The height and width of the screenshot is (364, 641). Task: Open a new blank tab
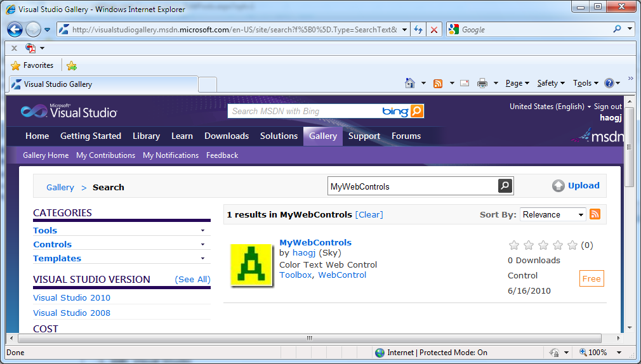tap(208, 84)
